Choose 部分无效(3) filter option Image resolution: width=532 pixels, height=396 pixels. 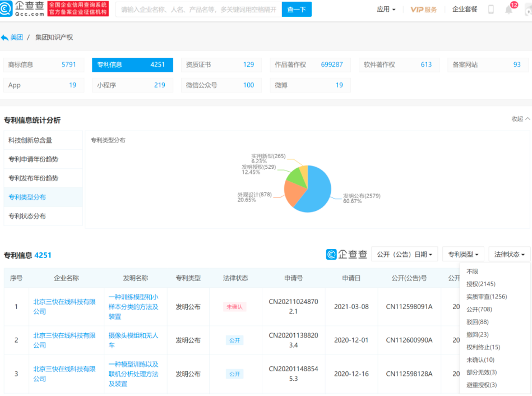point(482,372)
